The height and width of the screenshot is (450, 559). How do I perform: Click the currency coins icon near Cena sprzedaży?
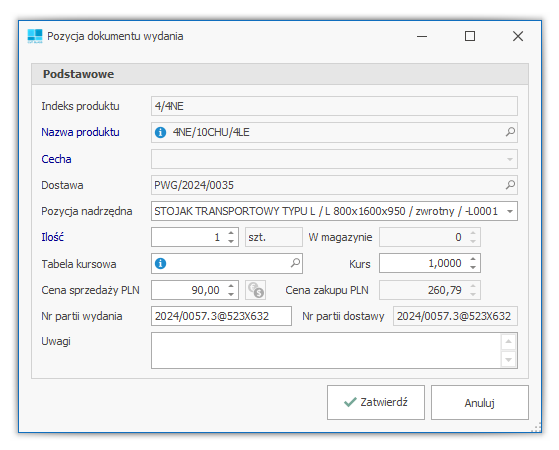click(x=256, y=290)
